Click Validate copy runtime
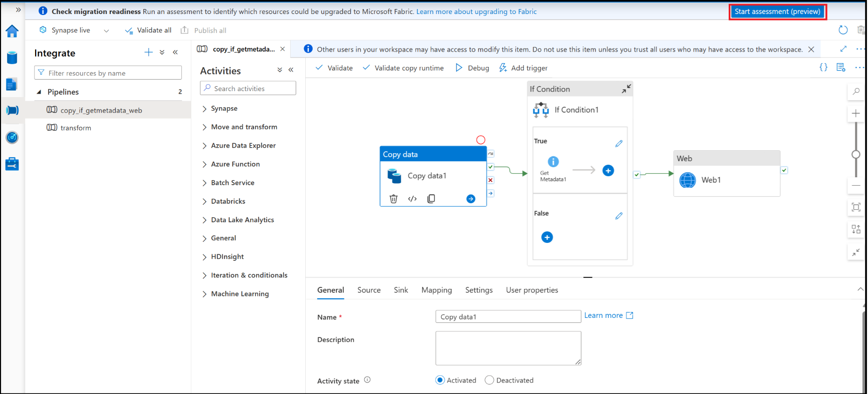 403,68
